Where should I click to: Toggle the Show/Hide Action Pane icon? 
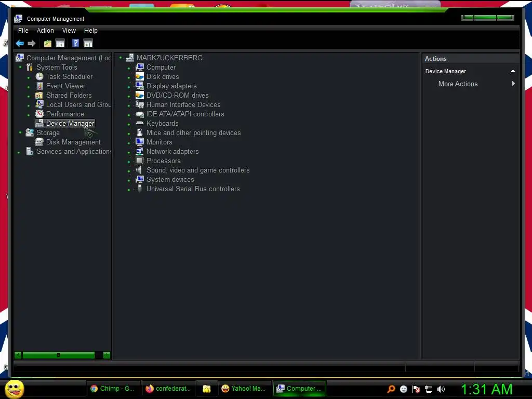(88, 44)
